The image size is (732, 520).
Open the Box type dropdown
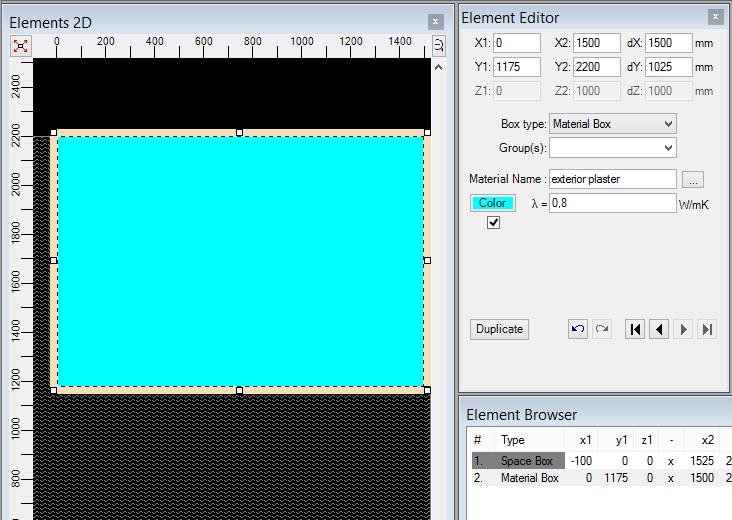click(x=612, y=124)
